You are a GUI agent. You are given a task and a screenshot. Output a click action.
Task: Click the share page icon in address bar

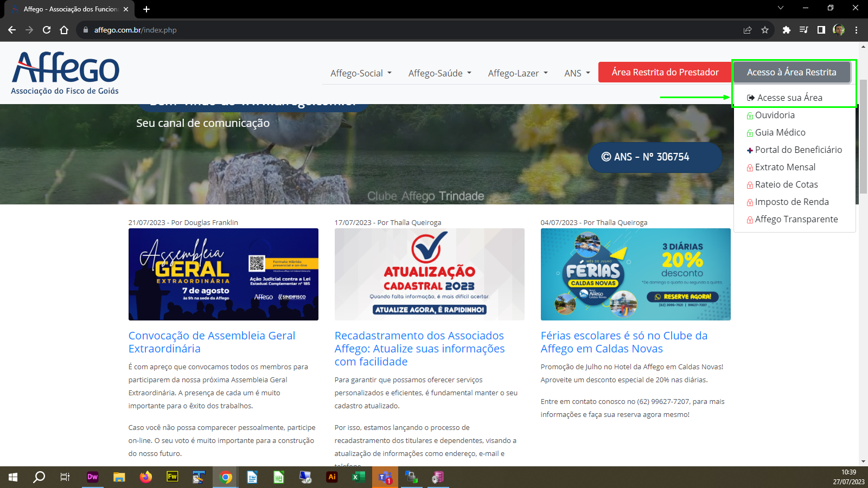748,30
